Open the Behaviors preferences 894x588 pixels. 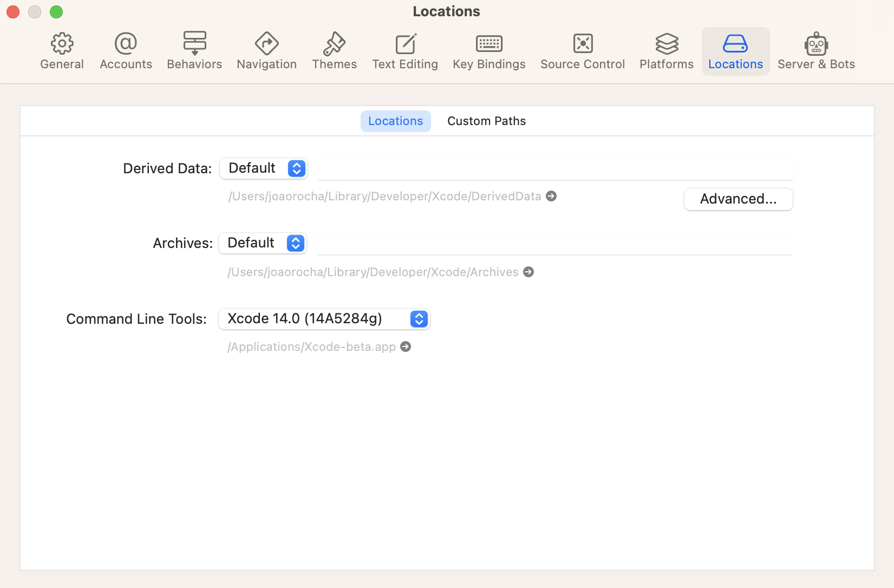(194, 50)
